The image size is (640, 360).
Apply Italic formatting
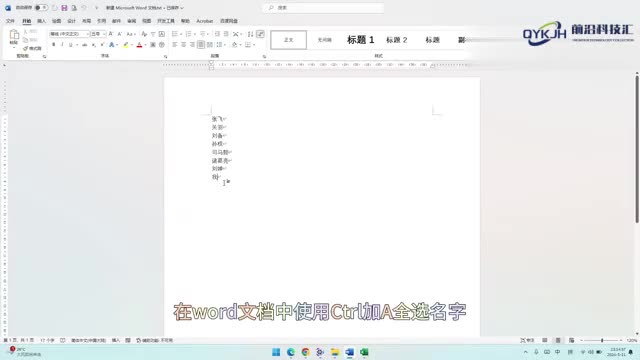pyautogui.click(x=62, y=44)
